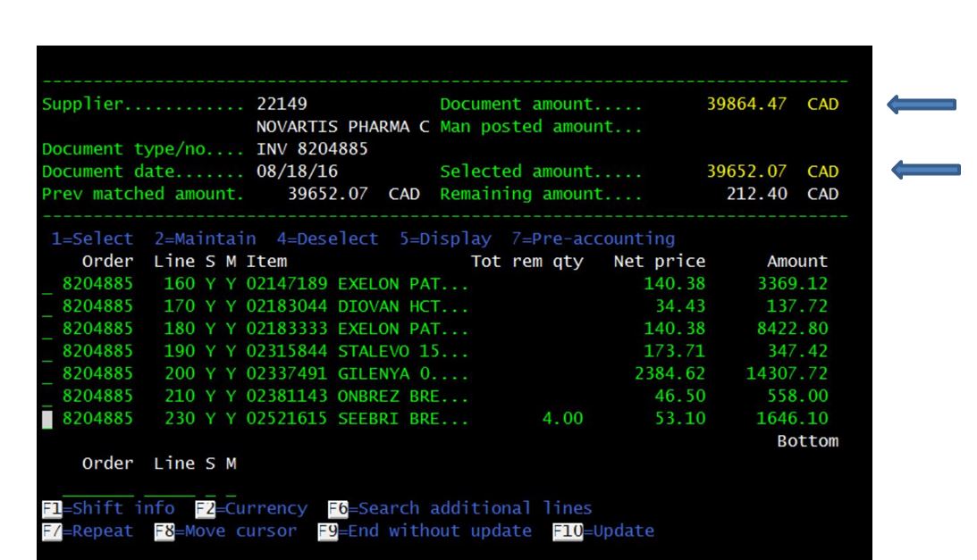
Task: Click the F7 Repeat function key
Action: [x=88, y=531]
